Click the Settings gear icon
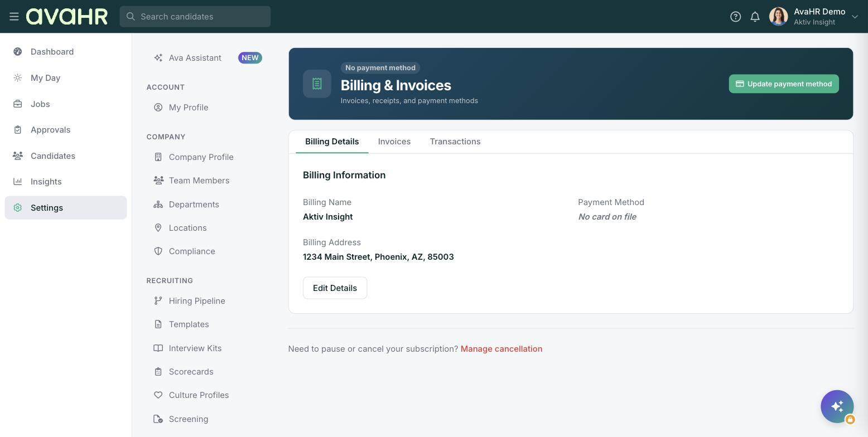Image resolution: width=868 pixels, height=437 pixels. pyautogui.click(x=18, y=208)
